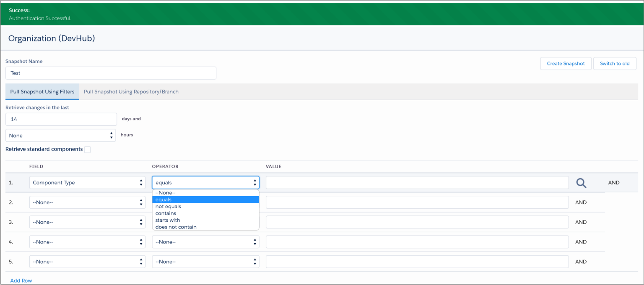Click the Value field in row 1
Image resolution: width=644 pixels, height=285 pixels.
click(418, 182)
